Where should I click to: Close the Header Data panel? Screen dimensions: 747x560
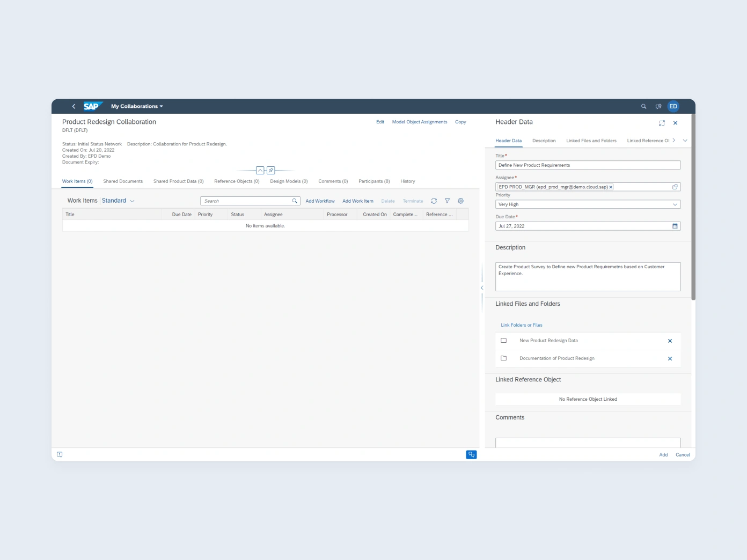(x=675, y=123)
